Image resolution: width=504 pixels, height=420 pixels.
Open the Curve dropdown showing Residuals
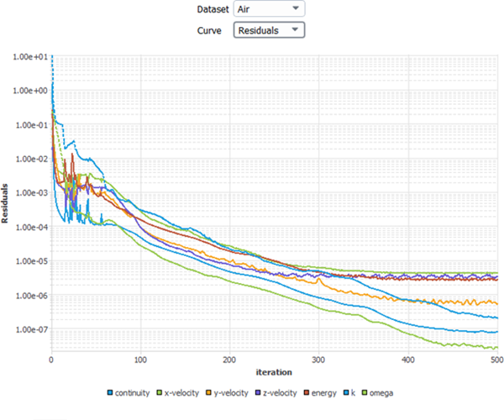269,30
